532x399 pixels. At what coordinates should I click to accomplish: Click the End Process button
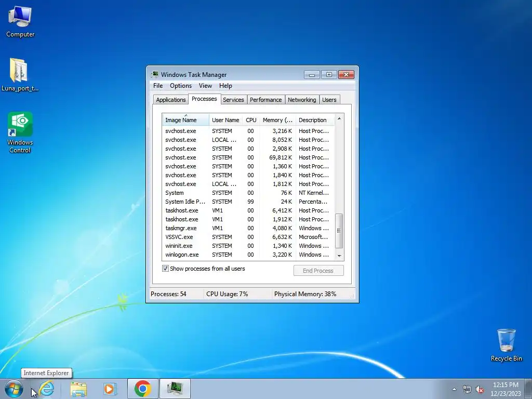coord(318,270)
